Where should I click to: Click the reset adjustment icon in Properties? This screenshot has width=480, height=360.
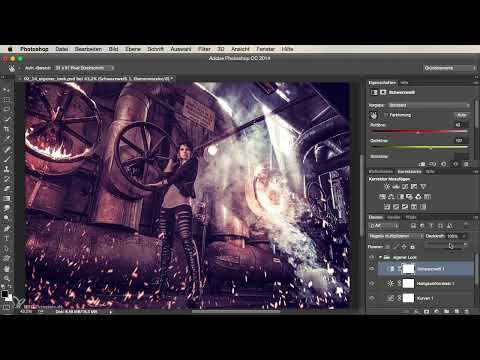(x=444, y=164)
